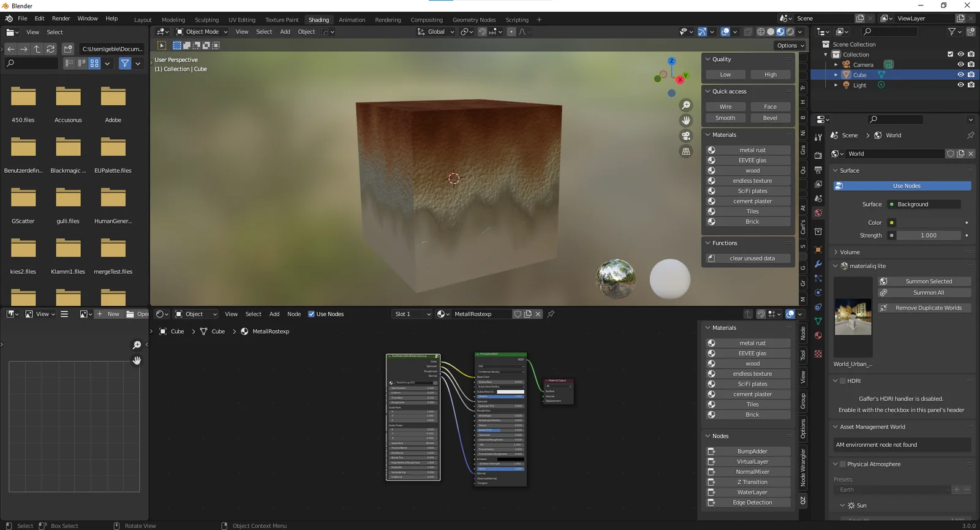Switch to the Shading workspace tab
Viewport: 980px width, 530px height.
click(318, 20)
